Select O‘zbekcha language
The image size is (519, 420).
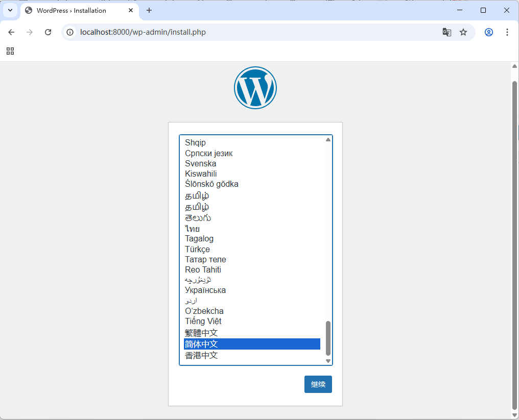252,311
